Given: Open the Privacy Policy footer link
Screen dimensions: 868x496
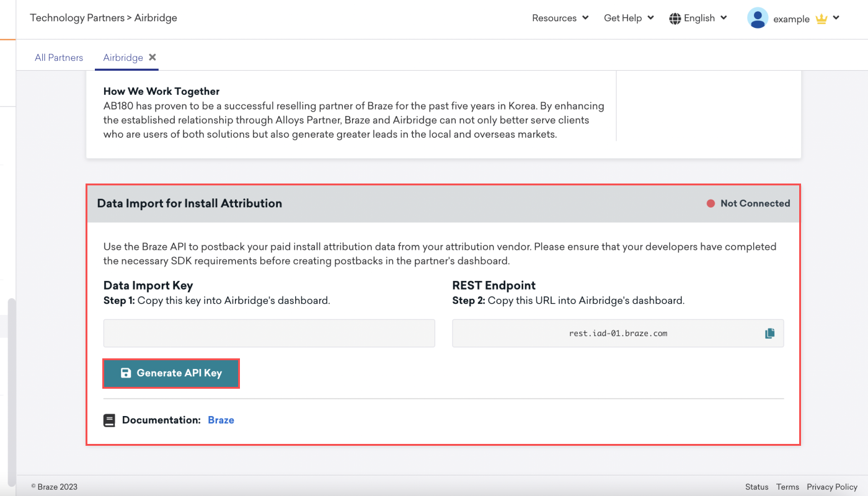Looking at the screenshot, I should coord(832,487).
